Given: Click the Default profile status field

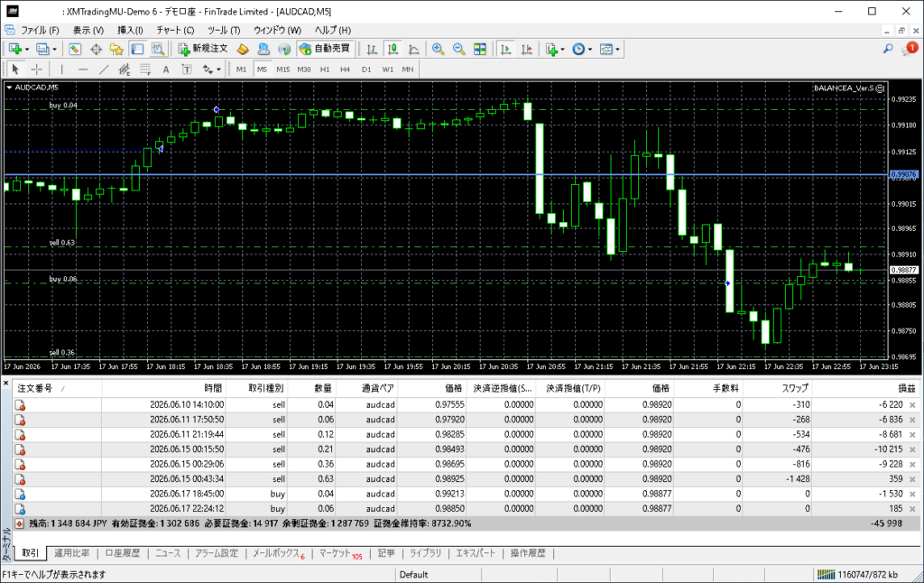Looking at the screenshot, I should pyautogui.click(x=439, y=575).
